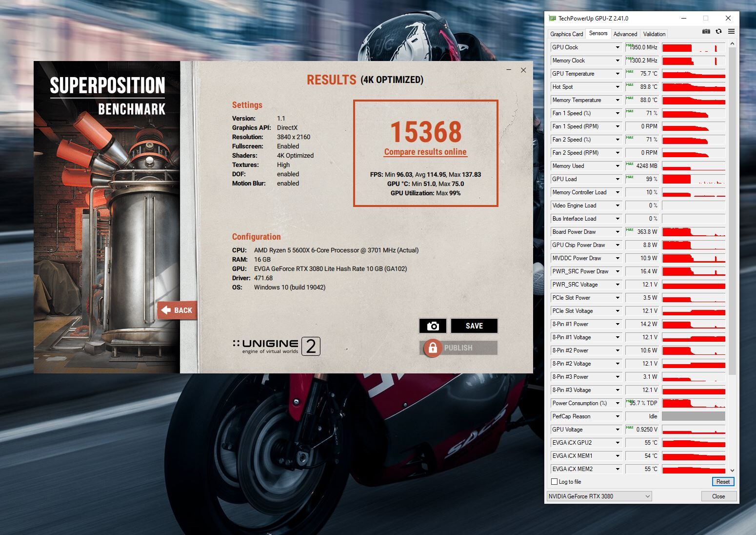Click the padlock icon on Publish

(432, 348)
